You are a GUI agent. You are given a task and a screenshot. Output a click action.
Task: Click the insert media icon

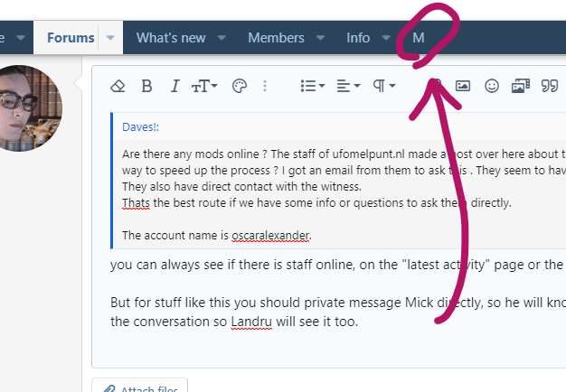[x=520, y=86]
